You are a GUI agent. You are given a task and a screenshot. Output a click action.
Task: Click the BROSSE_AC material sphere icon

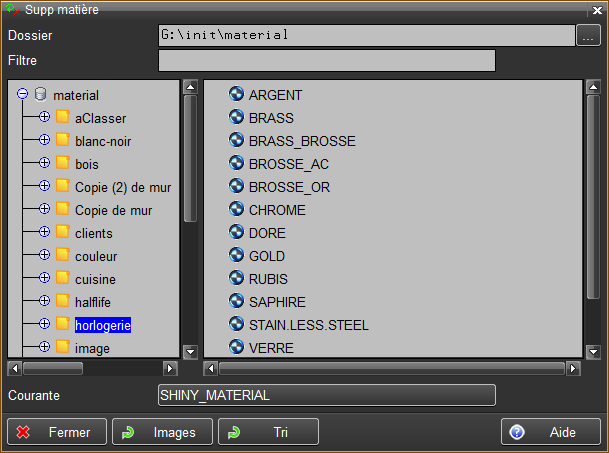point(236,163)
